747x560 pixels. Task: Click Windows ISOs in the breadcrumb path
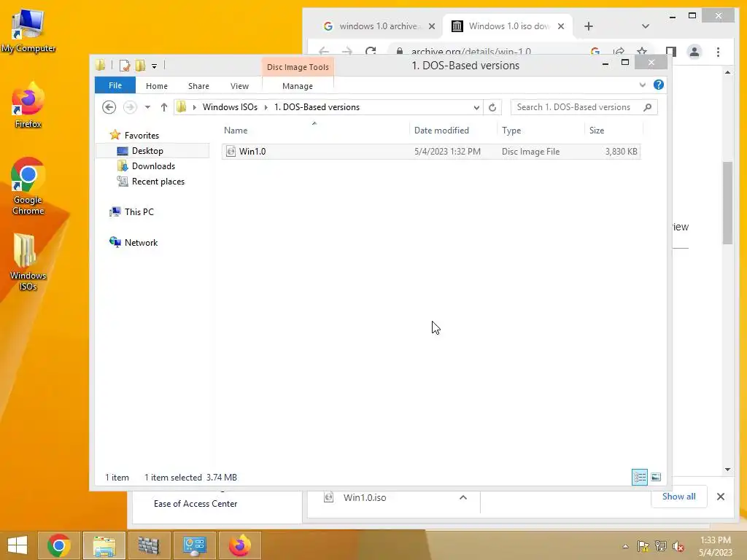[x=230, y=107]
